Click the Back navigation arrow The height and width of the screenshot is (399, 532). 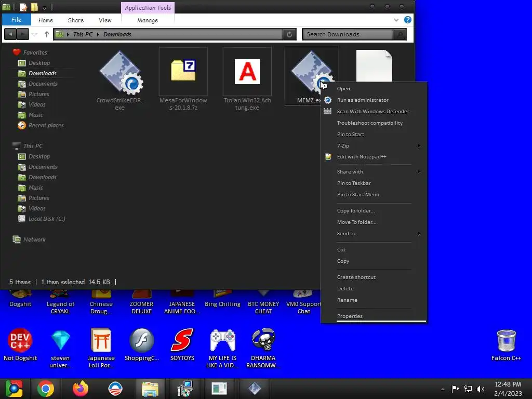pyautogui.click(x=10, y=34)
